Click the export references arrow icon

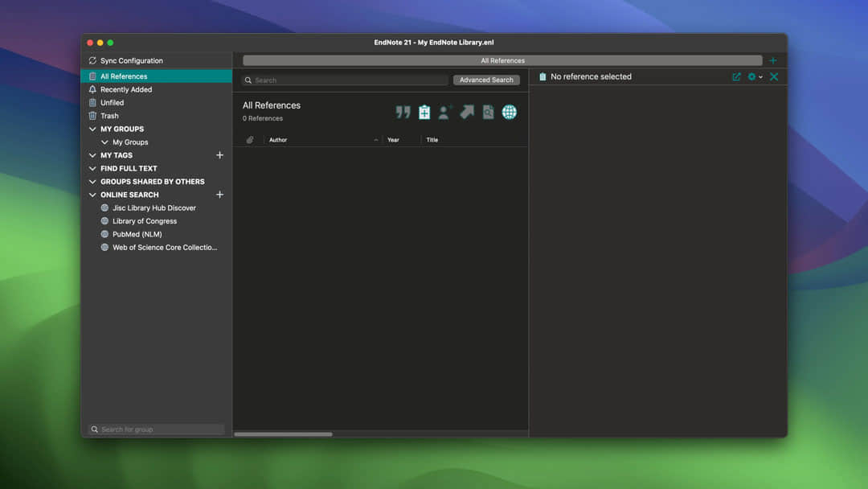pyautogui.click(x=467, y=112)
